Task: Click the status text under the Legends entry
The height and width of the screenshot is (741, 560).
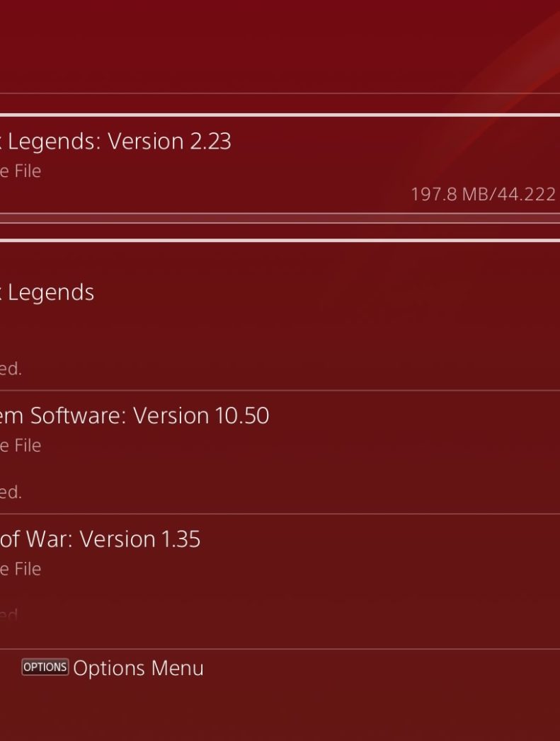Action: [11, 369]
